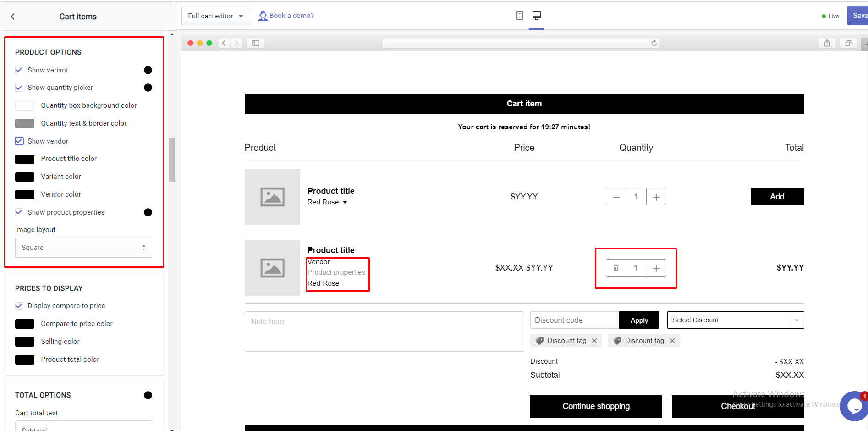This screenshot has height=431, width=868.
Task: Open Full cart editor dropdown
Action: (x=216, y=16)
